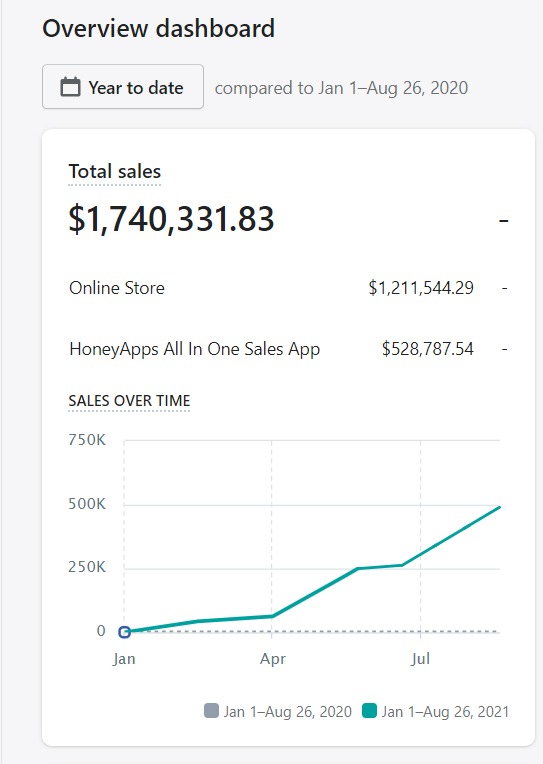543x764 pixels.
Task: Click the Jul label on chart axis
Action: click(420, 659)
